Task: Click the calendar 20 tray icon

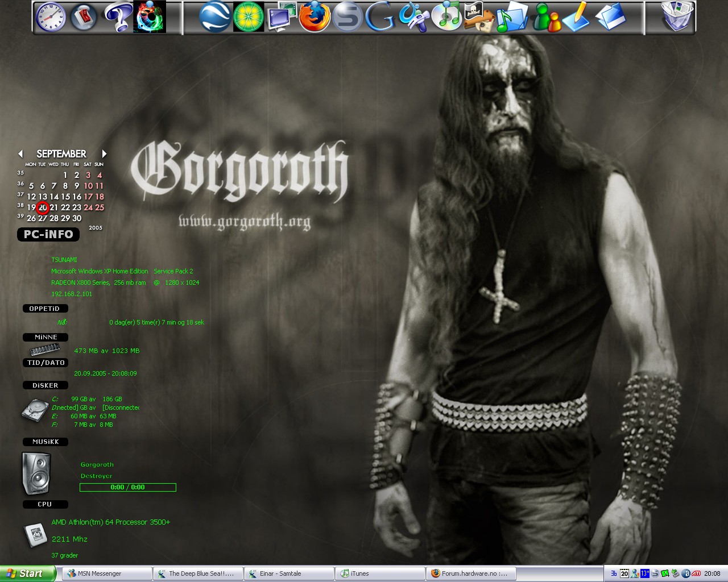Action: point(624,573)
